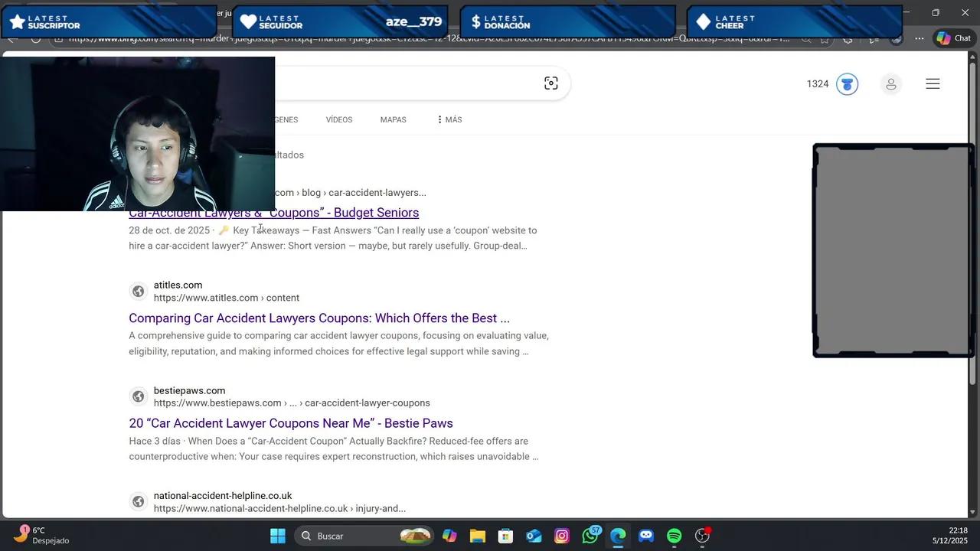The height and width of the screenshot is (551, 980).
Task: Open the Microsoft Rewards medal icon
Action: [847, 84]
